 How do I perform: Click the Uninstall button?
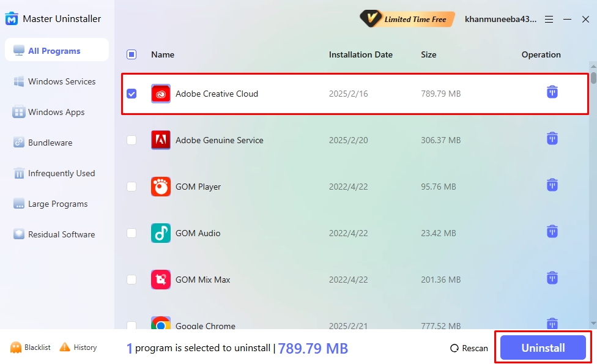[543, 347]
